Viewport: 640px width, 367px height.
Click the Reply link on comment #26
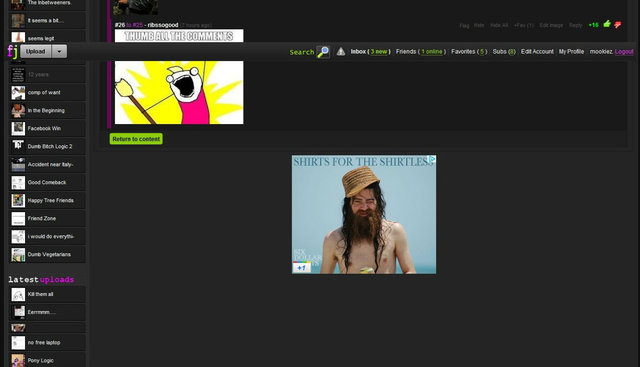[x=576, y=25]
